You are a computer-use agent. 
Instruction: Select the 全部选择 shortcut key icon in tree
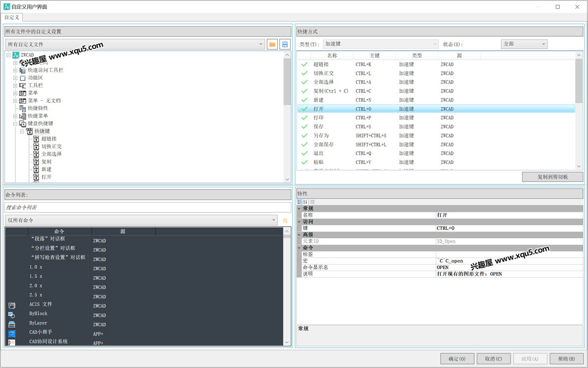coord(36,154)
